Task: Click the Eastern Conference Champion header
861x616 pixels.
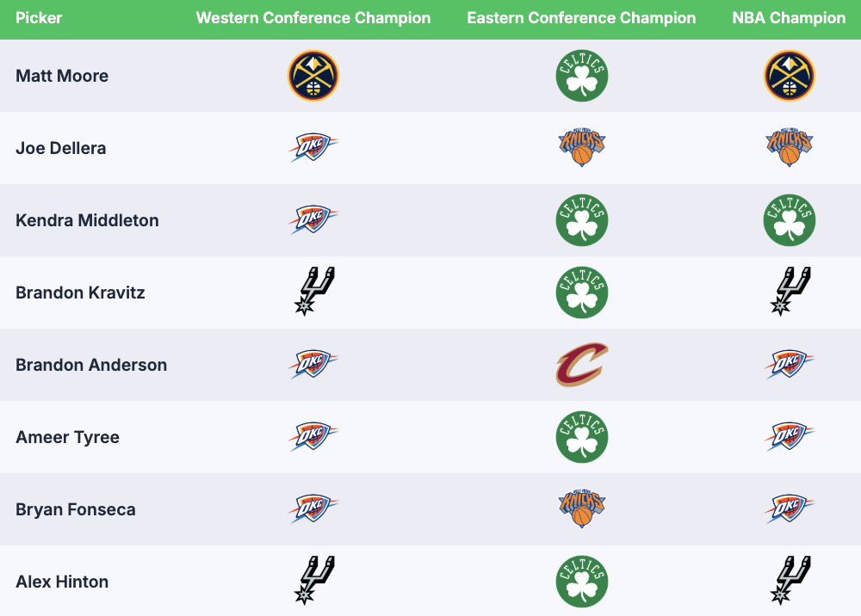Action: pos(582,18)
